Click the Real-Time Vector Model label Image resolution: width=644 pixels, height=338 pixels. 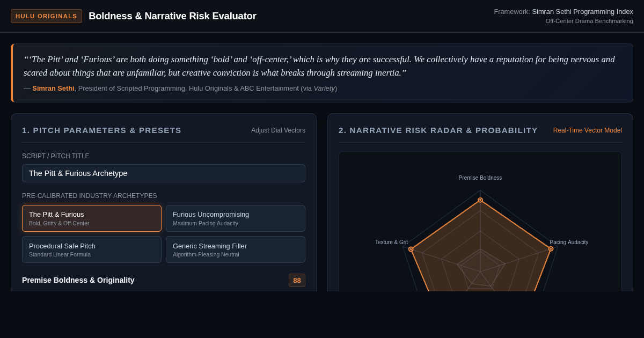pyautogui.click(x=588, y=130)
